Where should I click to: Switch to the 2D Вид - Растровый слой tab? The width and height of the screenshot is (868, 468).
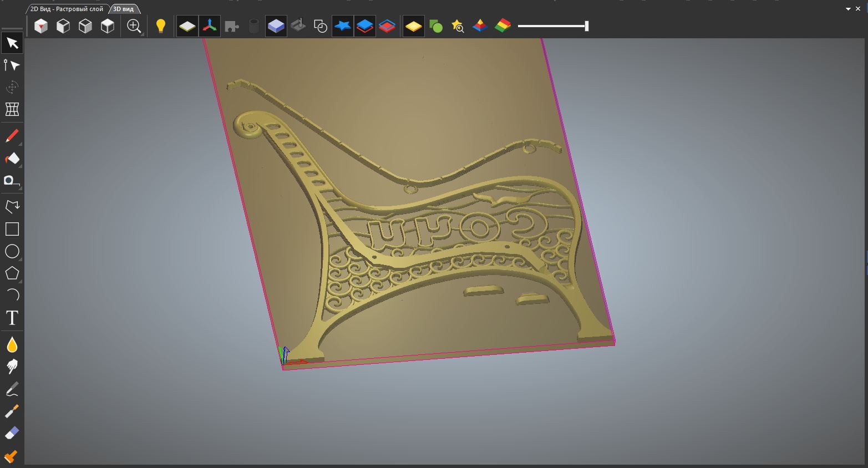pos(67,9)
